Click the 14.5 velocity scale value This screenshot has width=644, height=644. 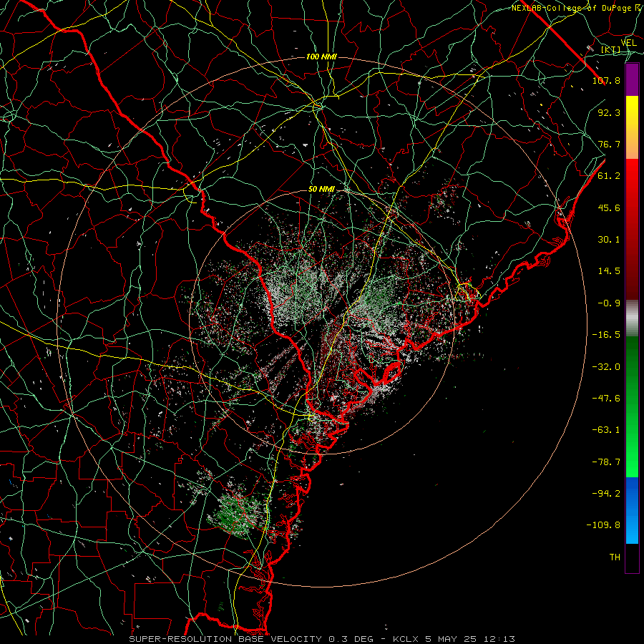[609, 271]
